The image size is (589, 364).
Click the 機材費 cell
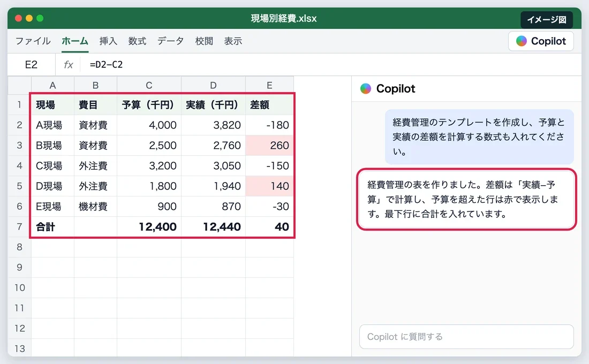pyautogui.click(x=95, y=206)
